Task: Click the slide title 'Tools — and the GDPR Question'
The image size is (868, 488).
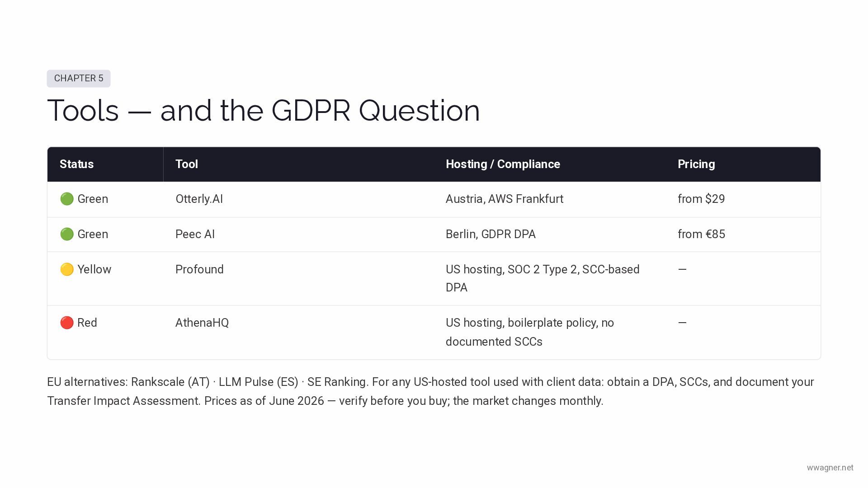Action: coord(264,110)
